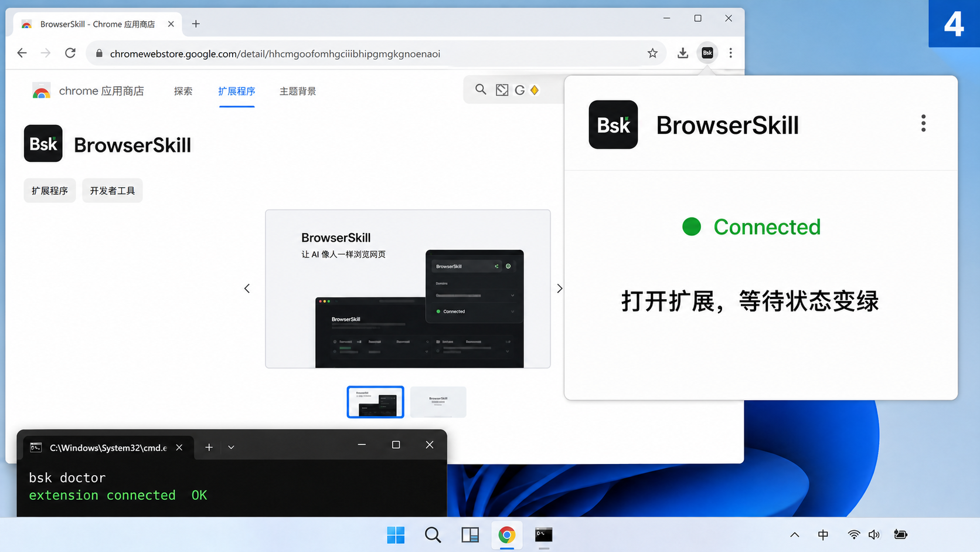The width and height of the screenshot is (980, 552).
Task: Click the 扩展程序 category chip
Action: tap(50, 191)
